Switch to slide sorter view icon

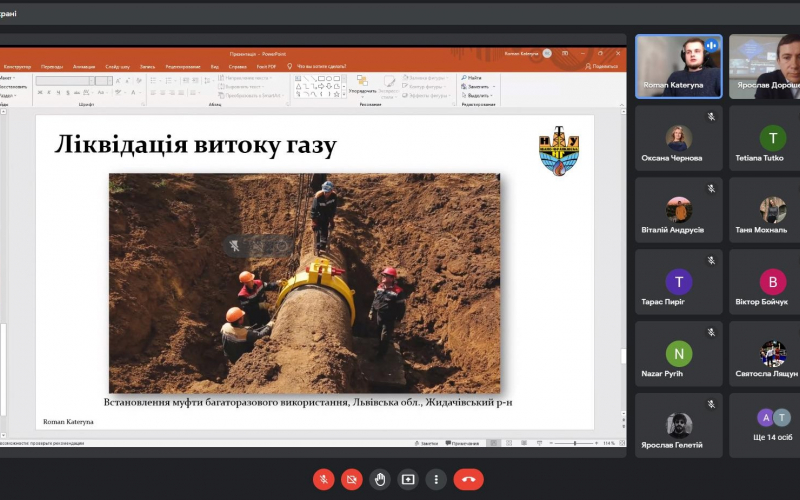pyautogui.click(x=509, y=443)
